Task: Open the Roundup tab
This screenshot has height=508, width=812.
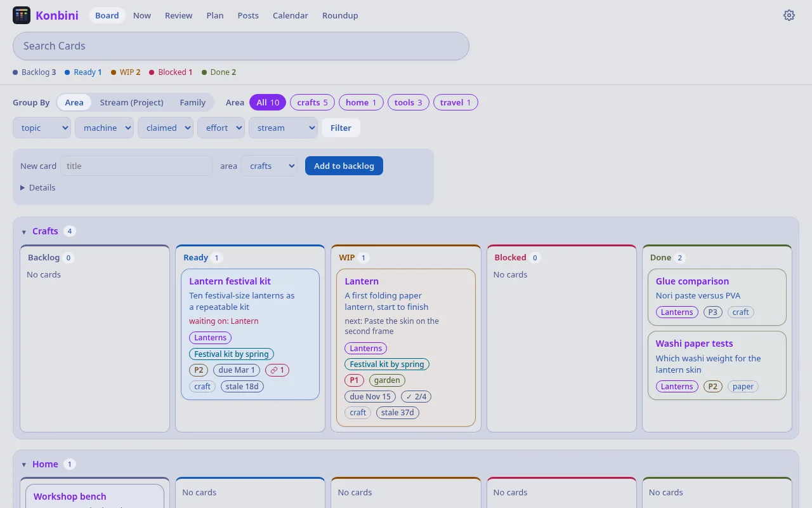Action: [340, 15]
